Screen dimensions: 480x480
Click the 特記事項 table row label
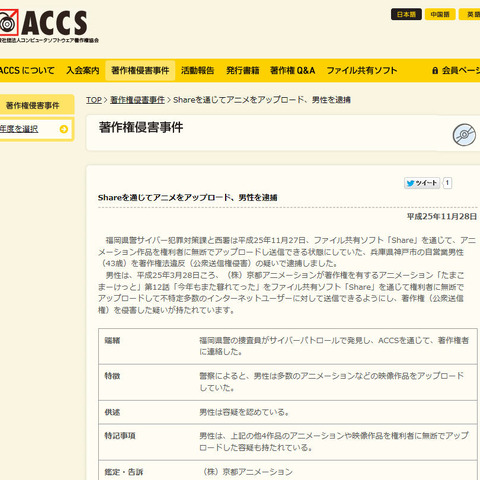tap(120, 436)
